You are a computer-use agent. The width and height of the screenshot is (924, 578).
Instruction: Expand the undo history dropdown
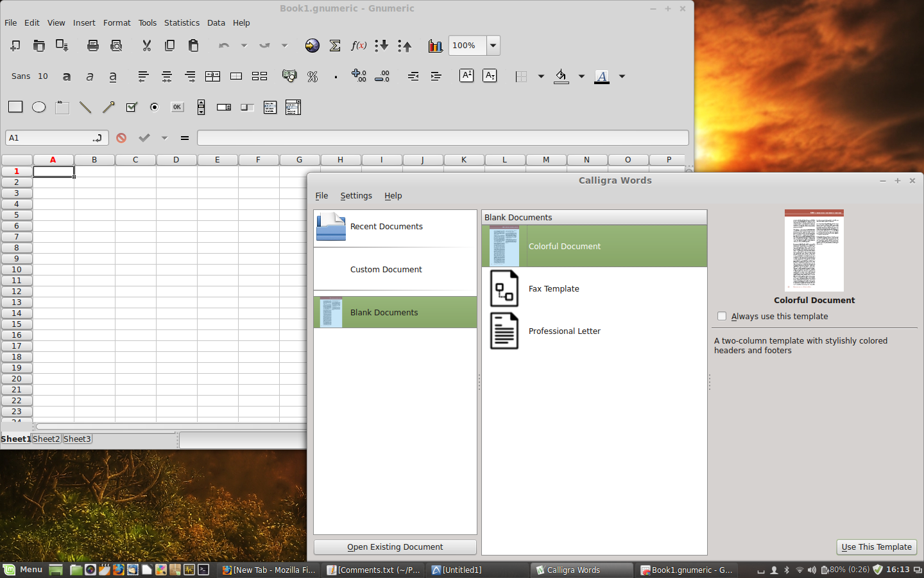(244, 46)
